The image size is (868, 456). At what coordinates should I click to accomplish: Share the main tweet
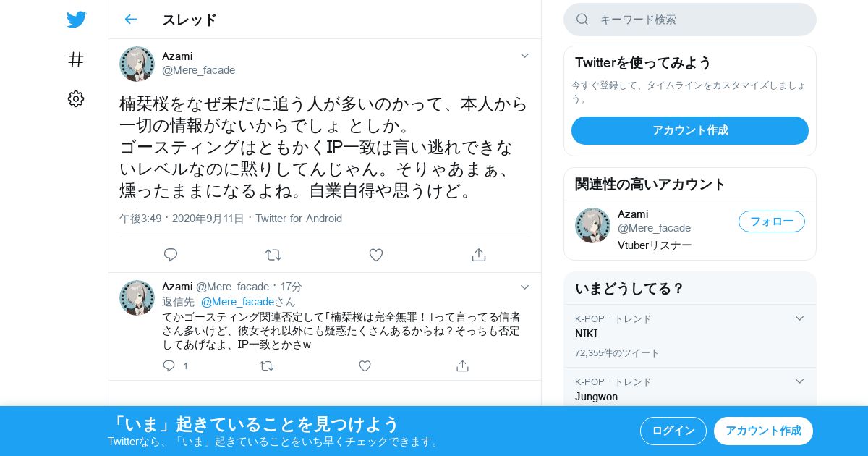pos(478,255)
